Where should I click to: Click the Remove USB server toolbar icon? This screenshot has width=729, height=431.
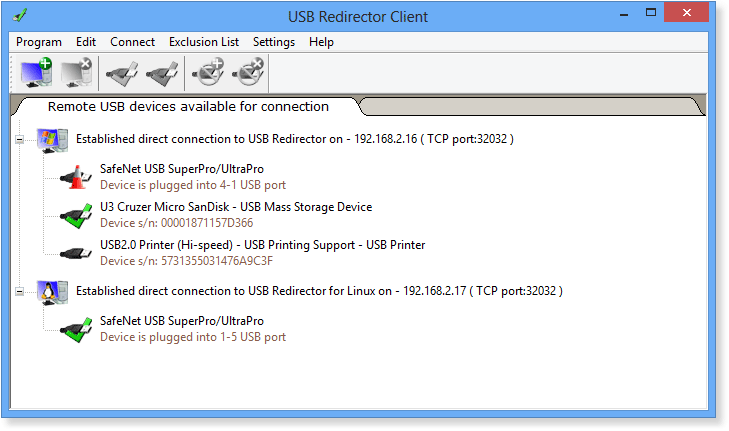(x=76, y=73)
